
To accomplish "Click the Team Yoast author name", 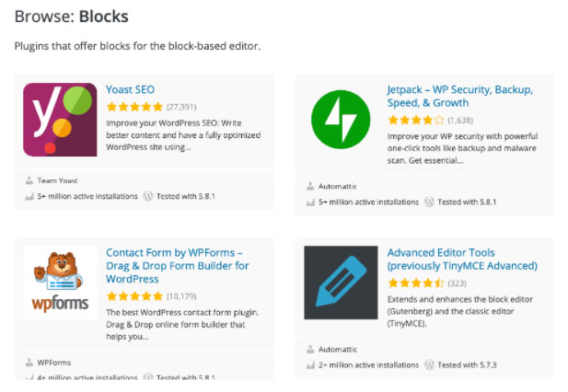I will tap(56, 182).
